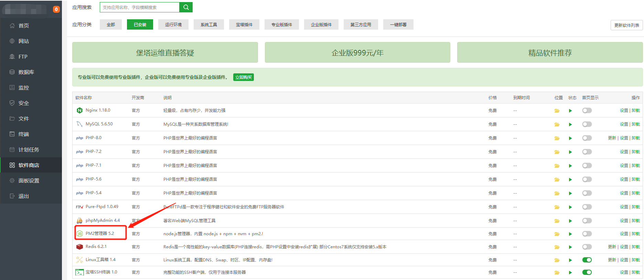Image resolution: width=644 pixels, height=280 pixels.
Task: Switch to the 运行环境 category
Action: tap(173, 24)
